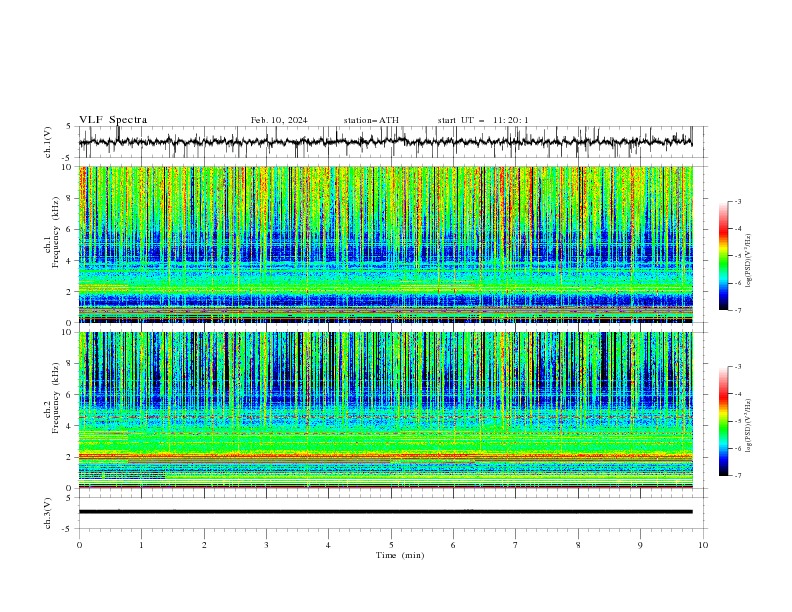Click the ch.2 'Frequency (kHz)' axis label
792x612 pixels.
click(58, 398)
